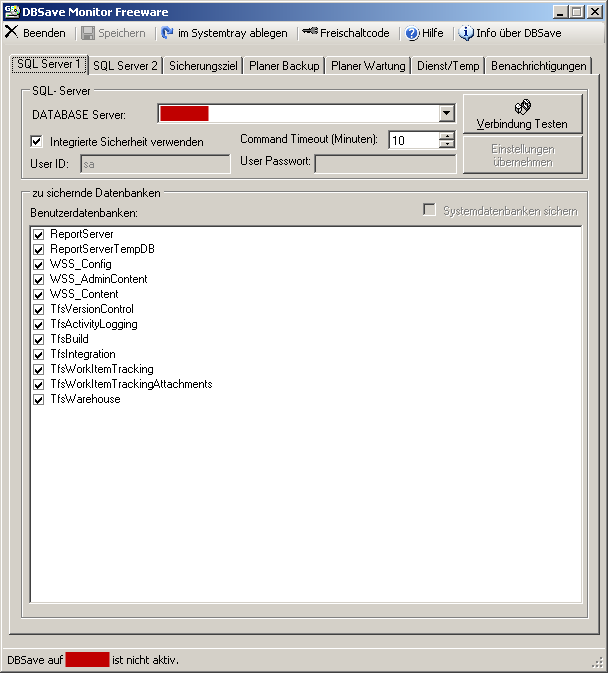Image resolution: width=608 pixels, height=673 pixels.
Task: Open the Sicherungsziel tab
Action: [203, 66]
